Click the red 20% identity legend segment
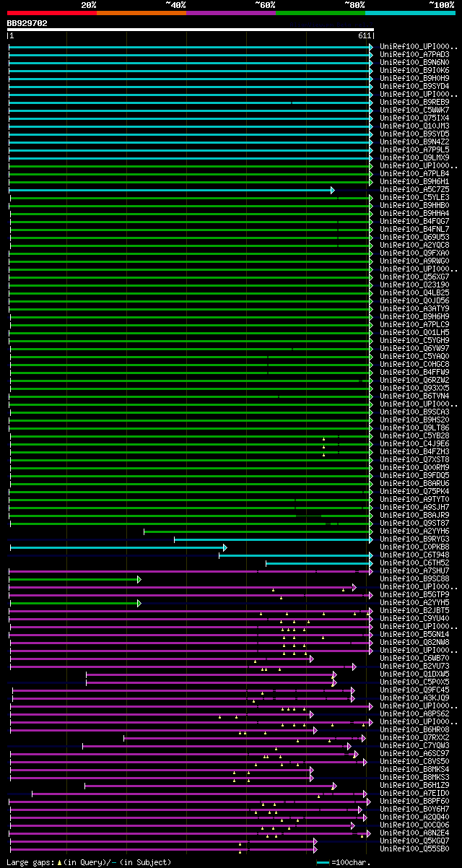Screen dimensions: 462x868 [52, 13]
